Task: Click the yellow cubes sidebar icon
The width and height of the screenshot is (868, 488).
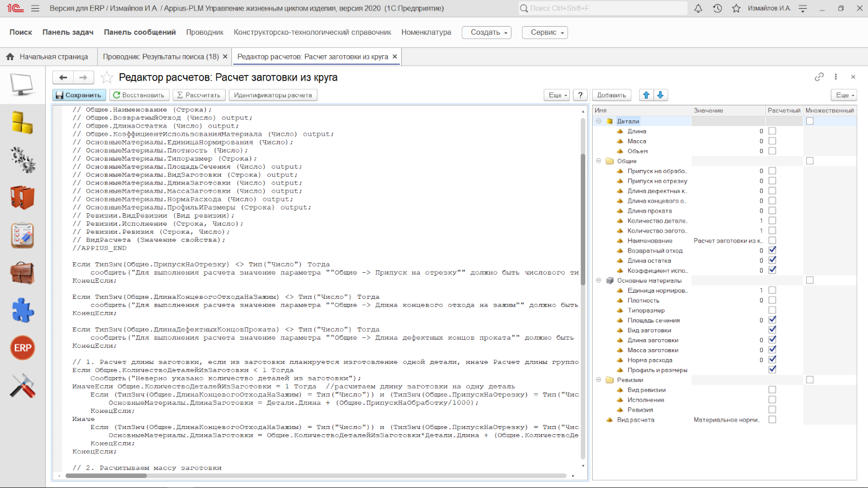Action: (x=23, y=122)
